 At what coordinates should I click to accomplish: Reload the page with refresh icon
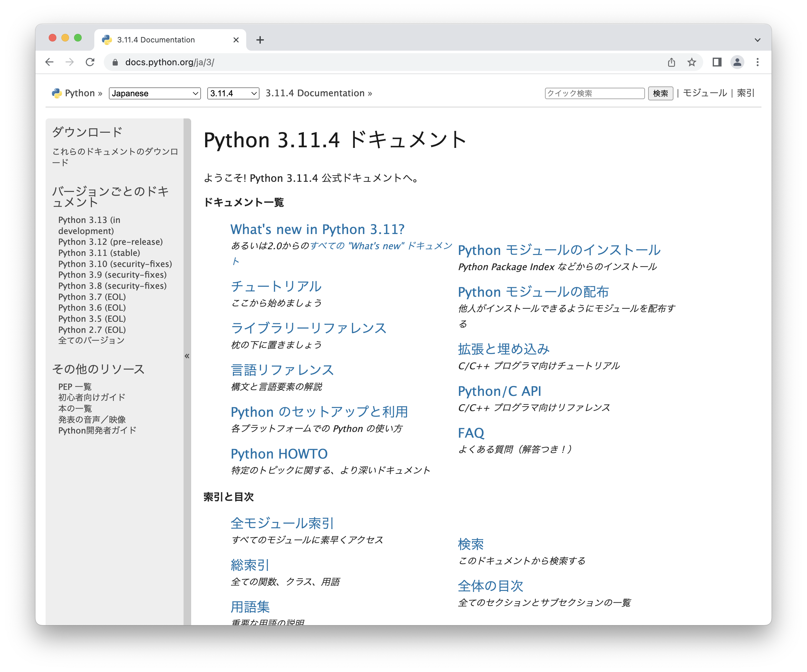(90, 62)
